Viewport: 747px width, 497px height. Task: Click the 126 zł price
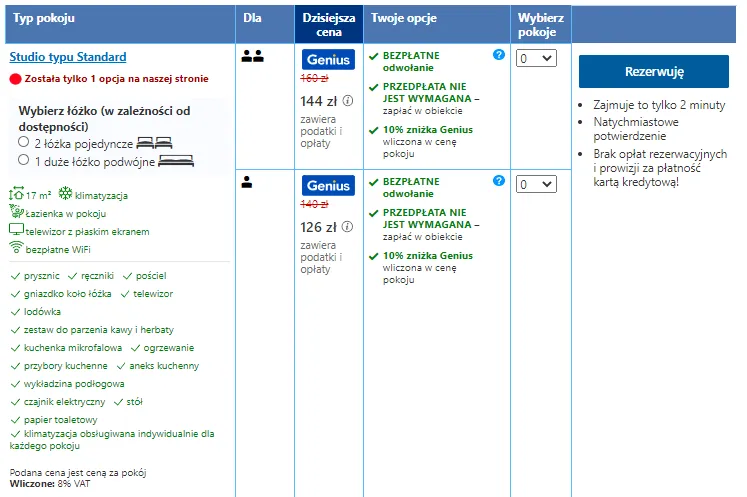pos(319,227)
